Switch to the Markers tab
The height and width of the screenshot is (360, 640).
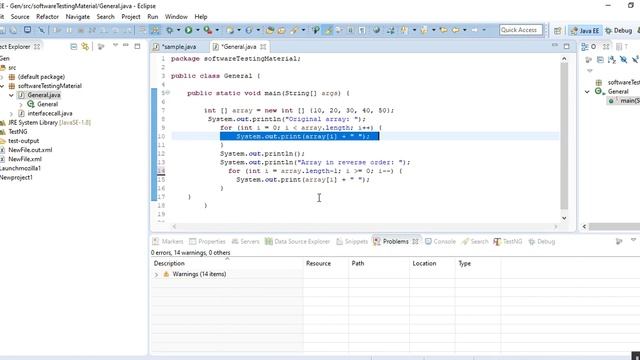(x=168, y=242)
